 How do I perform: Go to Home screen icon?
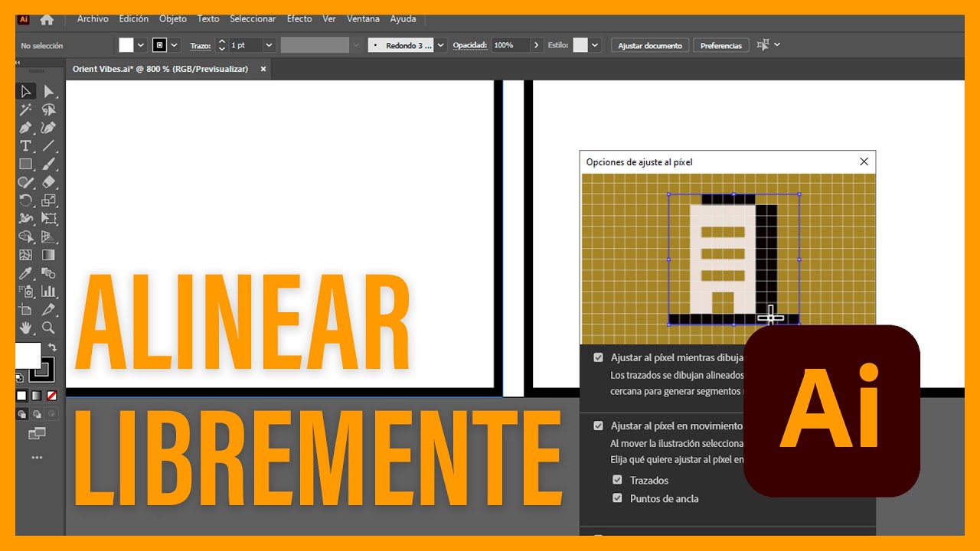pos(47,19)
